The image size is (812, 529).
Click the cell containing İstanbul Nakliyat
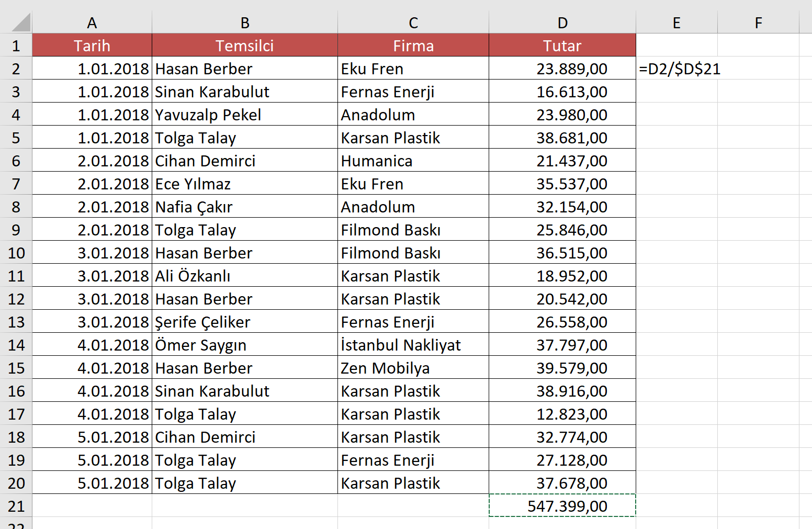click(x=413, y=345)
